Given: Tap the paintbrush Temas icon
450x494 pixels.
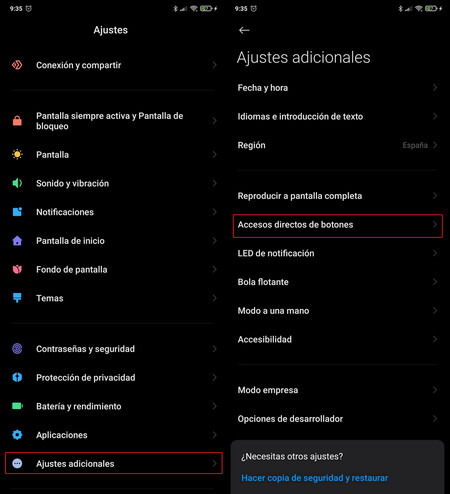Looking at the screenshot, I should tap(17, 298).
